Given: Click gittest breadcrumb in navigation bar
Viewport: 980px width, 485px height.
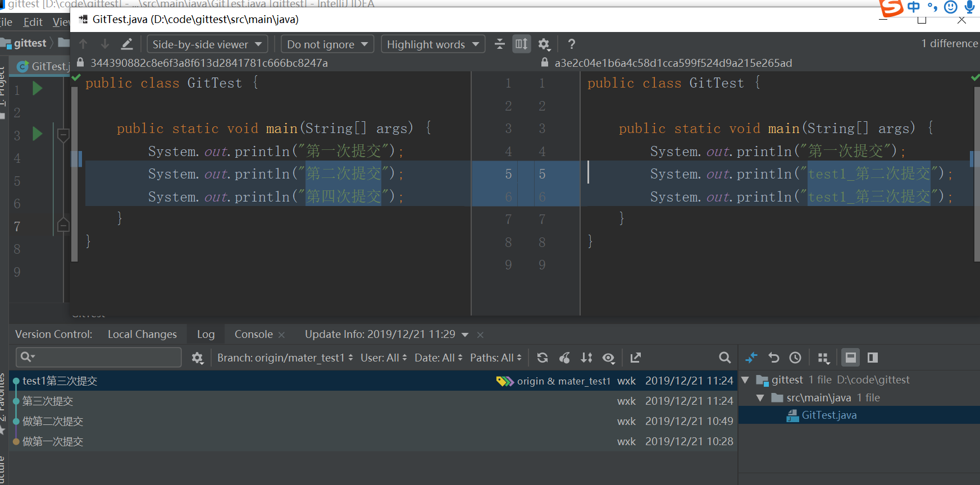Looking at the screenshot, I should coord(30,43).
